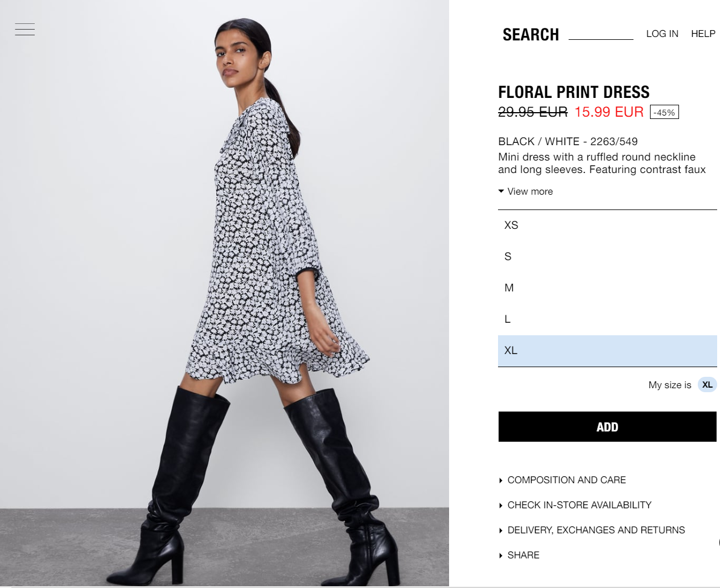Select size S
Image resolution: width=720 pixels, height=588 pixels.
607,257
